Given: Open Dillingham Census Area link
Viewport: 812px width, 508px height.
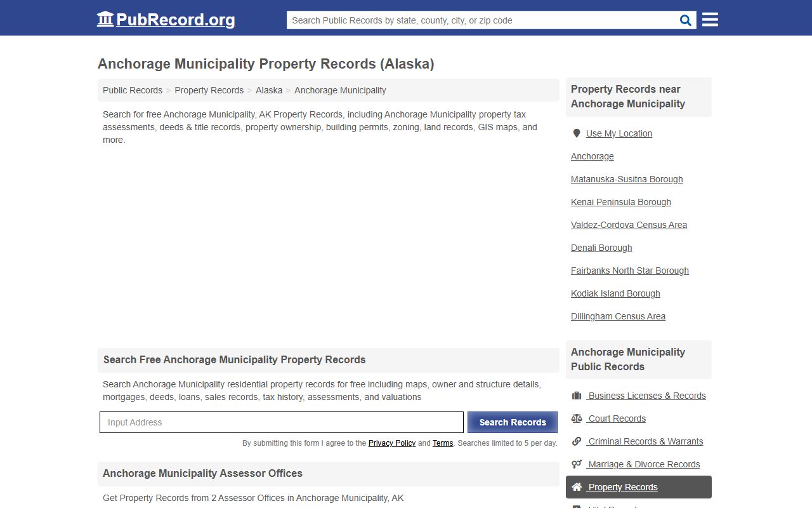Looking at the screenshot, I should point(618,316).
